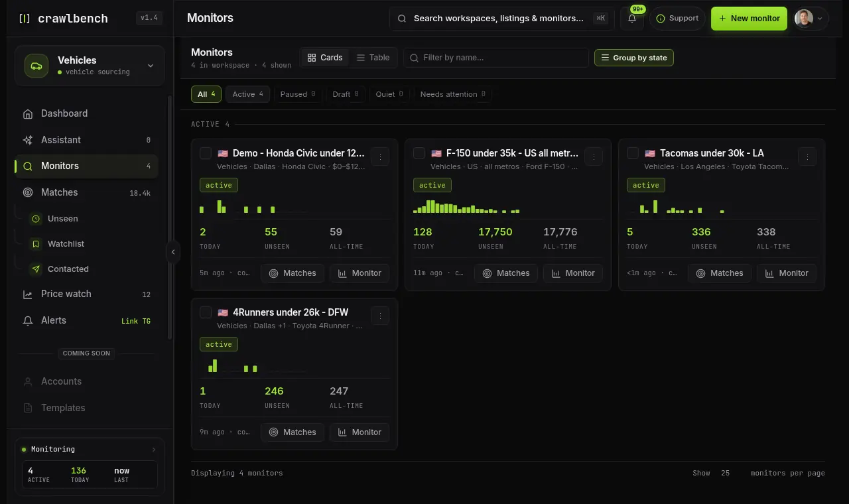Select the F-150 monitor checkbox
The width and height of the screenshot is (849, 504).
click(419, 153)
